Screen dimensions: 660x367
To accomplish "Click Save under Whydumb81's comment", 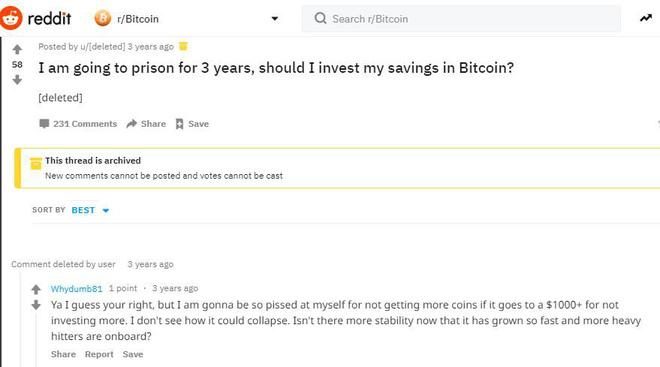I will click(x=133, y=354).
